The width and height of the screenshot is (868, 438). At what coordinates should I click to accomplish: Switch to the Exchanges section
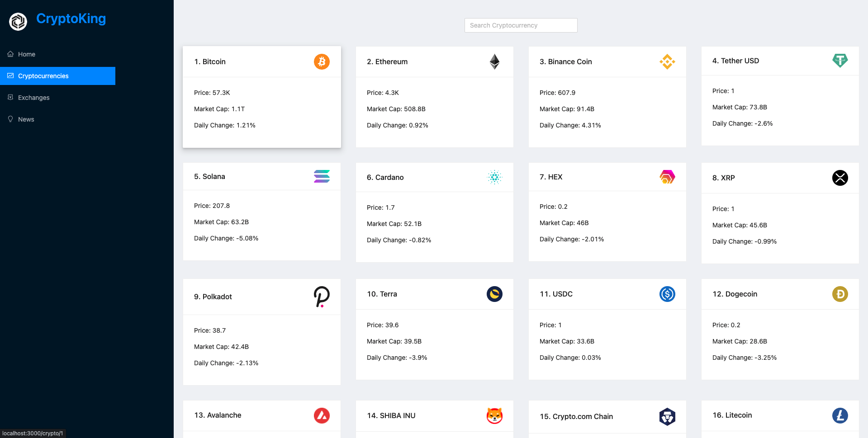tap(34, 98)
